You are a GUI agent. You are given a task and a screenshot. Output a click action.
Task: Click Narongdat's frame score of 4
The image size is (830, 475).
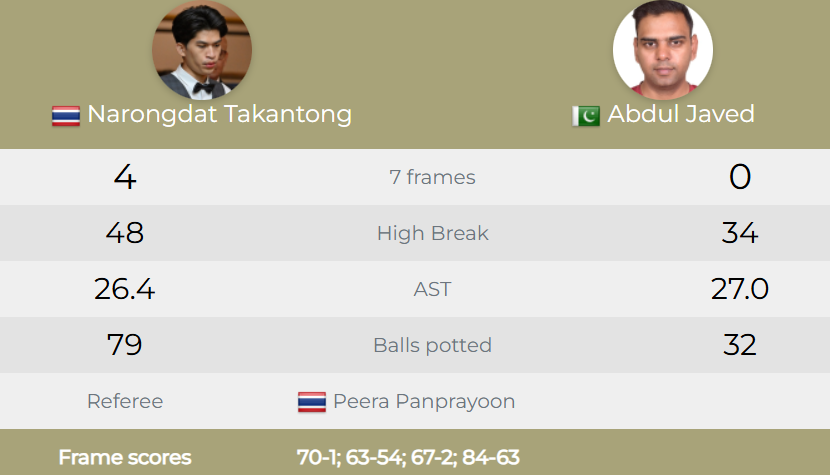pyautogui.click(x=125, y=178)
